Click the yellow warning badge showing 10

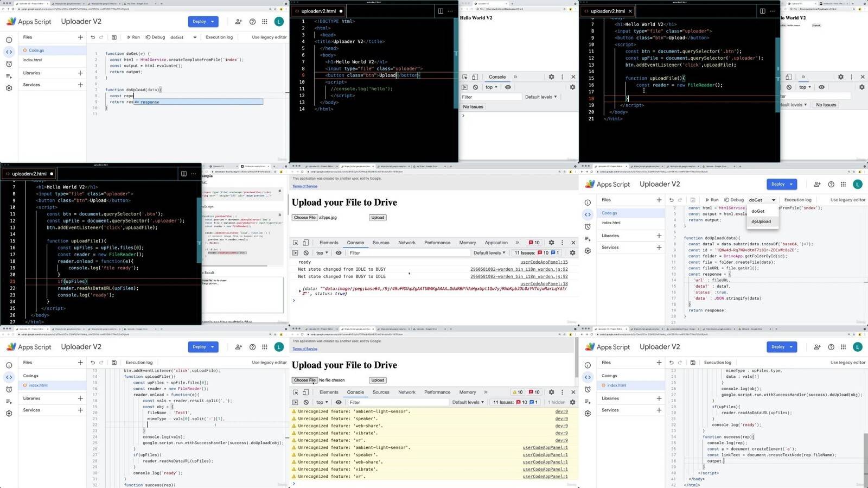click(x=518, y=392)
